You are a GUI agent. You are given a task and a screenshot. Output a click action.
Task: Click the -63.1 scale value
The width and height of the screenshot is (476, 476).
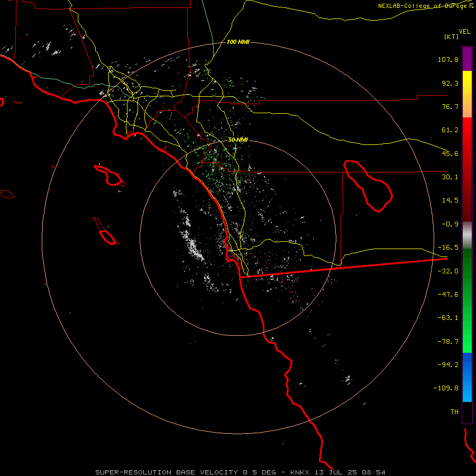(x=448, y=318)
